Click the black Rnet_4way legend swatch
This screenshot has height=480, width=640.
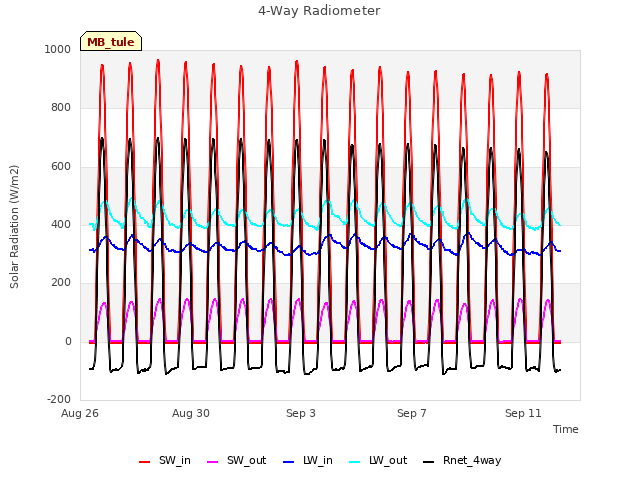tap(429, 462)
